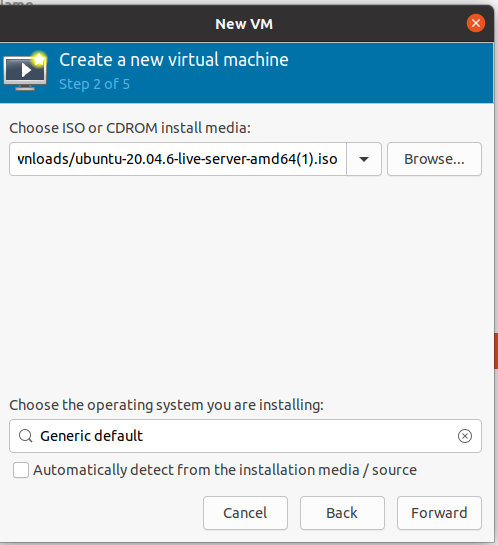Click the 'Choose the operating system' label
This screenshot has height=545, width=498.
166,405
